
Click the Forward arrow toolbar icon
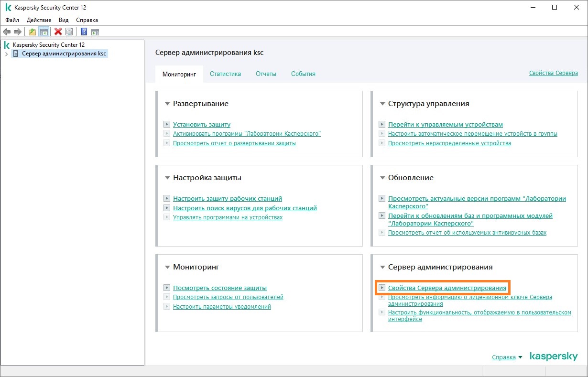18,32
